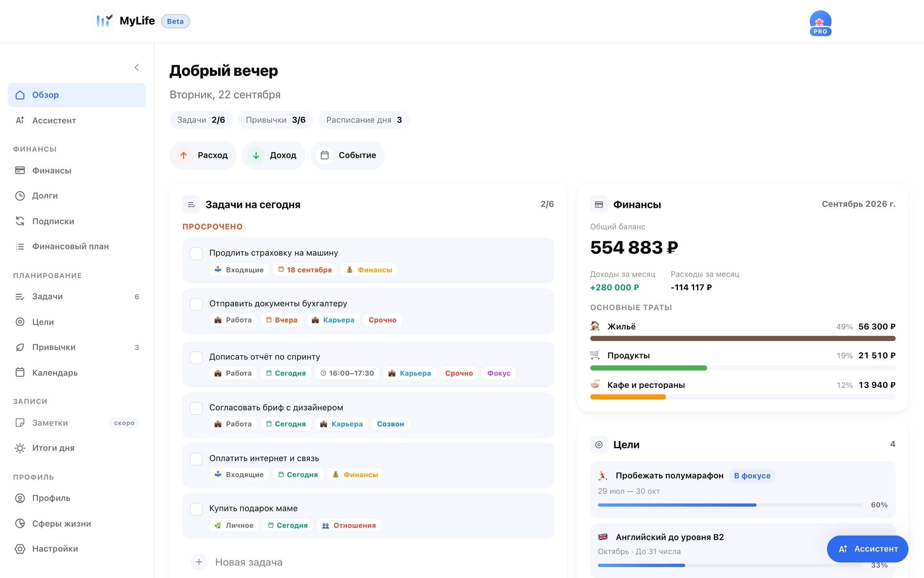This screenshot has height=578, width=924.
Task: Open the Подписки refresh icon
Action: click(x=20, y=221)
